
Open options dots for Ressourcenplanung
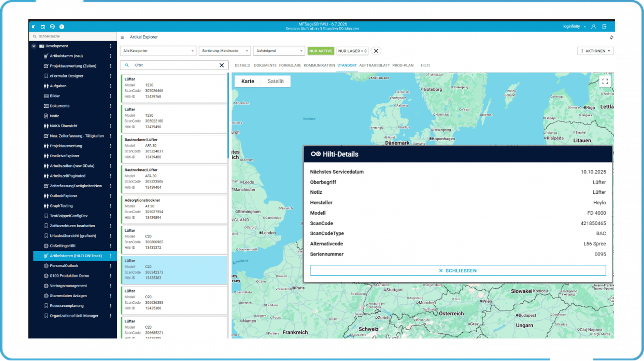110,306
